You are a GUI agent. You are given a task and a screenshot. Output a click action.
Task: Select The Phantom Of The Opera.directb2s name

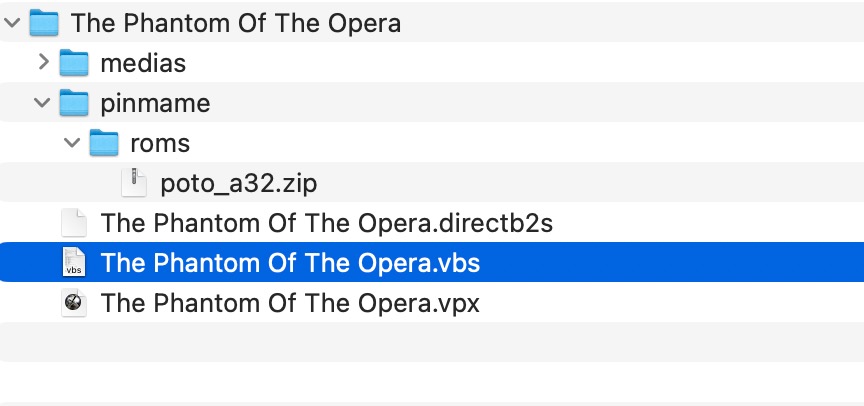[327, 223]
